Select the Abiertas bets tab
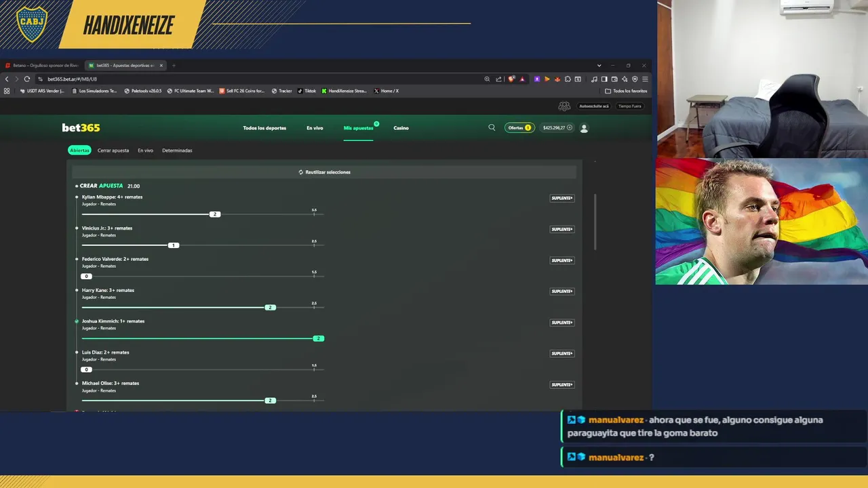The height and width of the screenshot is (488, 868). 79,150
